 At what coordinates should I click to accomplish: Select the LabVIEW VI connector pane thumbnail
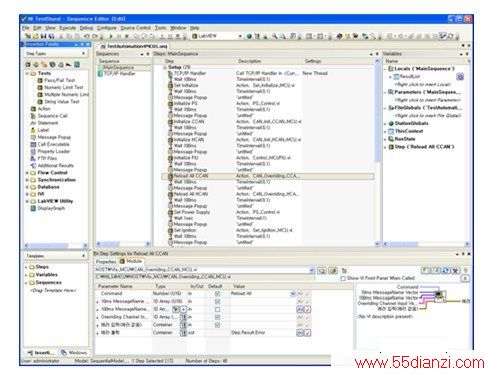(439, 295)
